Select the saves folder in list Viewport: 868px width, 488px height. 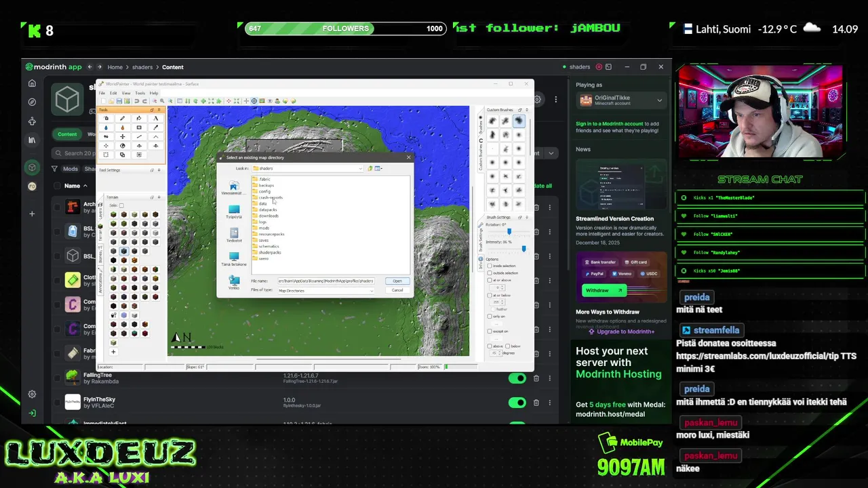click(261, 240)
